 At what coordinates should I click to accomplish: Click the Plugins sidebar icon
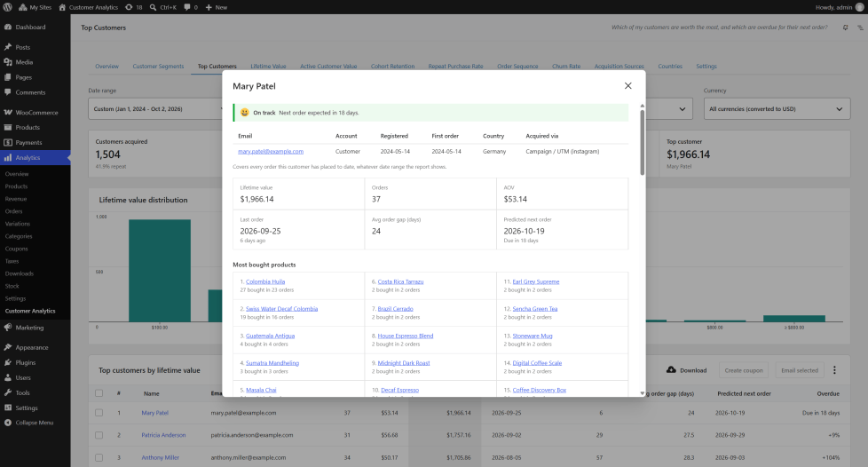point(8,362)
